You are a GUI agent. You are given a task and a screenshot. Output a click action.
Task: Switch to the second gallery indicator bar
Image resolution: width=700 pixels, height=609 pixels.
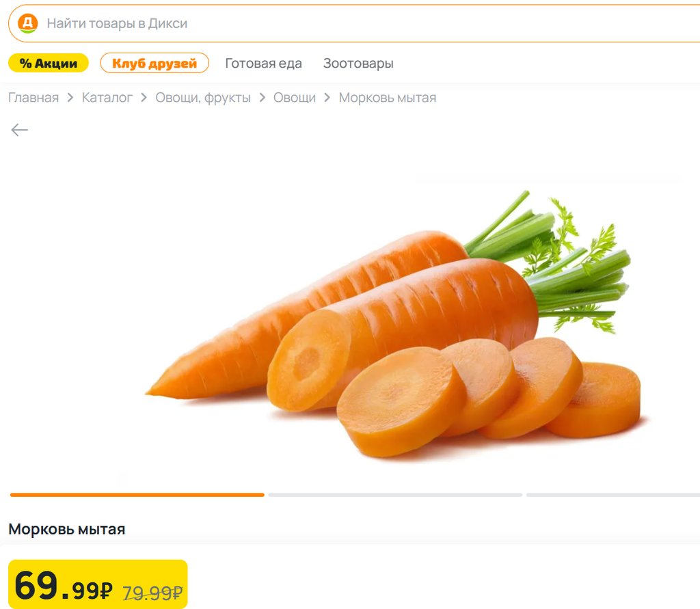click(395, 495)
